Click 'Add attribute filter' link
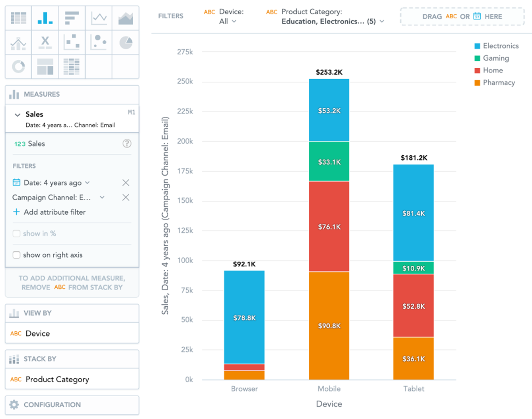The width and height of the screenshot is (532, 419). (54, 212)
